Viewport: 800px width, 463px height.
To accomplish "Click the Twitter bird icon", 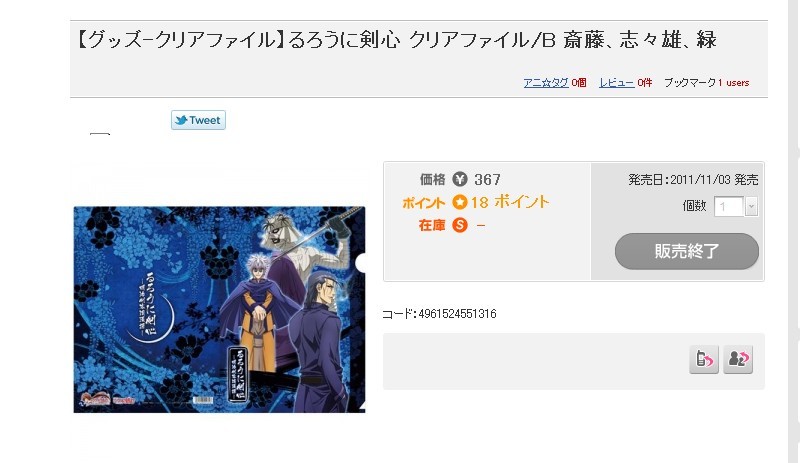I will [x=181, y=120].
